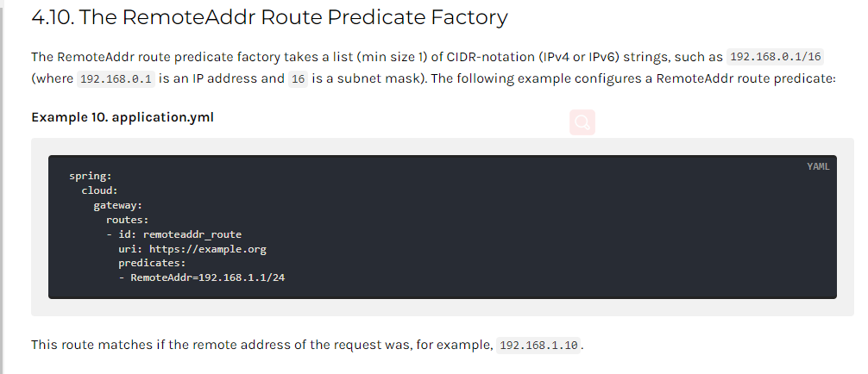
Task: Click the YAML language label in code block
Action: (x=818, y=167)
